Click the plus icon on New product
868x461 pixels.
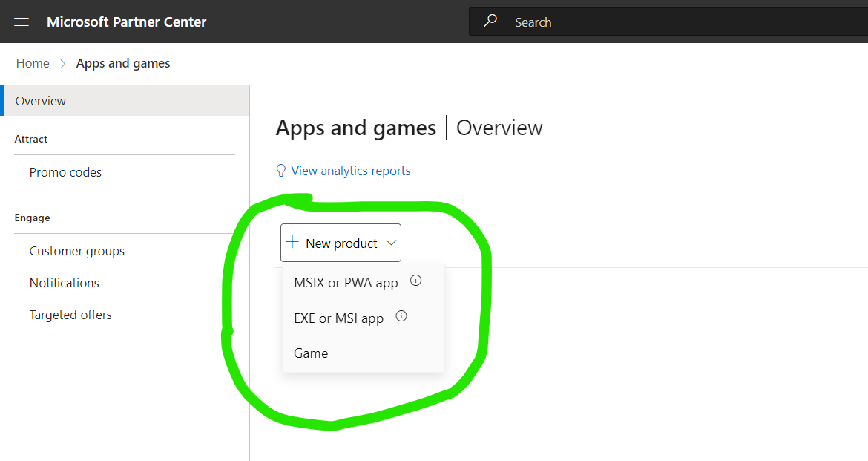(x=292, y=242)
